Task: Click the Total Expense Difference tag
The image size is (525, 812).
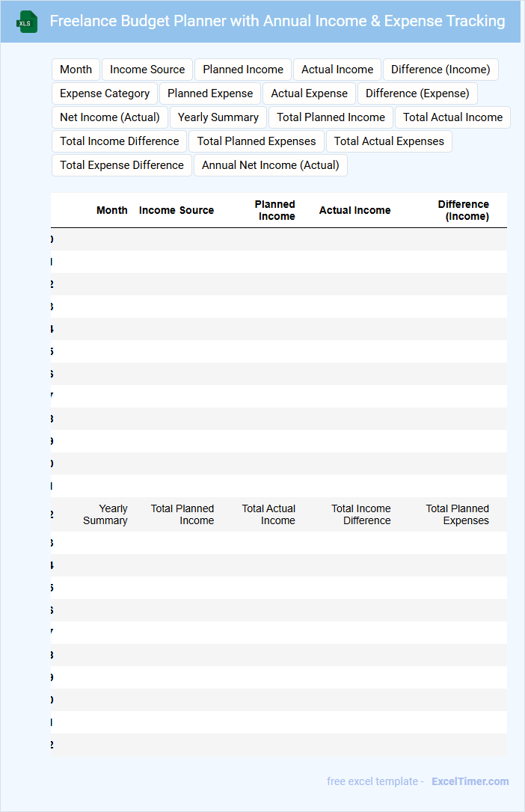Action: click(122, 164)
